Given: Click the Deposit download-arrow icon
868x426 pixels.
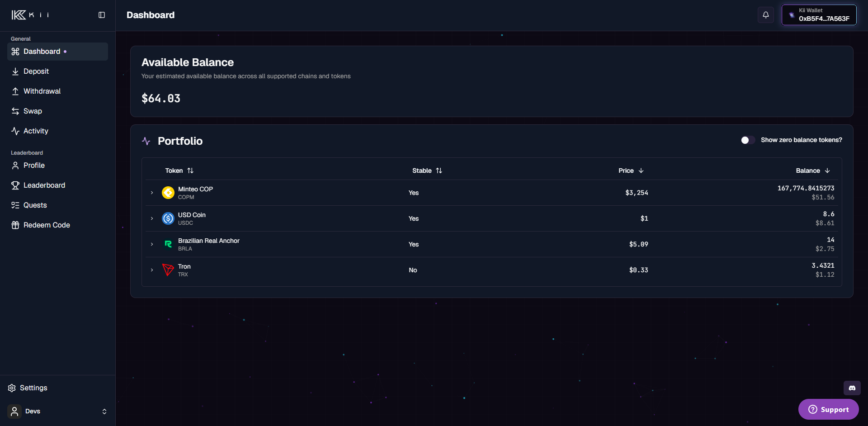Looking at the screenshot, I should (15, 71).
